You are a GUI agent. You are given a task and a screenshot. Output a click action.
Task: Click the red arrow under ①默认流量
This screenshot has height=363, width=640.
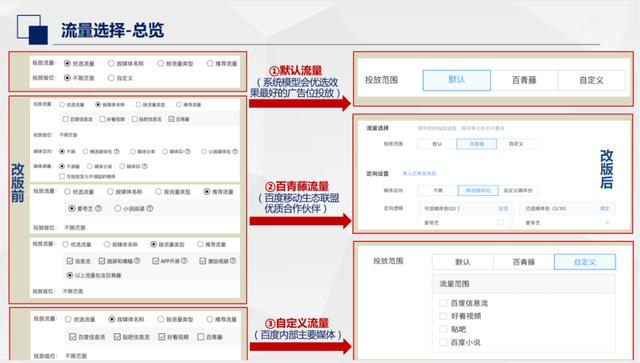click(x=300, y=103)
